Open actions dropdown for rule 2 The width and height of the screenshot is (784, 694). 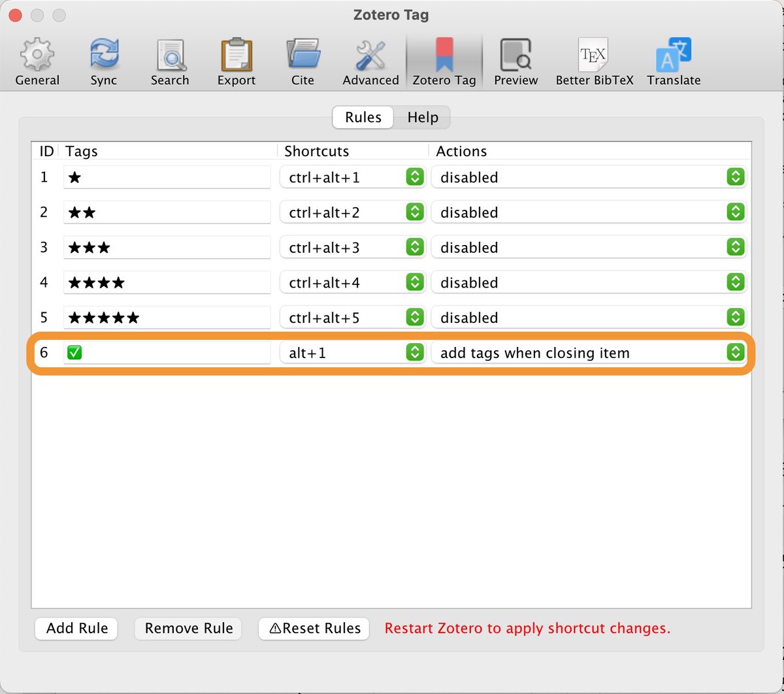588,212
